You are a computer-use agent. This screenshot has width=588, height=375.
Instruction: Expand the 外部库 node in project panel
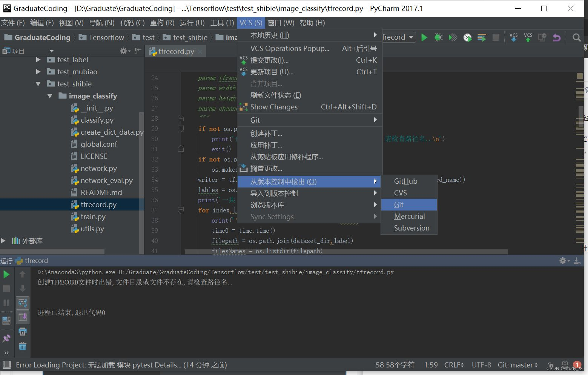click(3, 241)
